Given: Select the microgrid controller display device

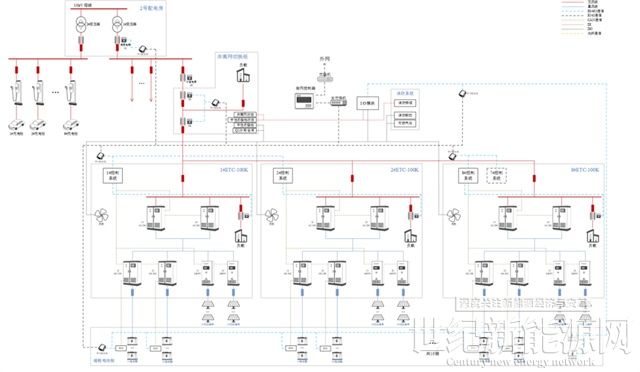Looking at the screenshot, I should tap(304, 100).
